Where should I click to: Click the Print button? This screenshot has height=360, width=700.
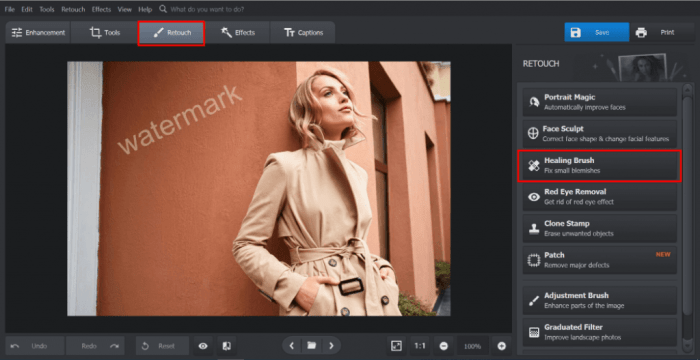[662, 32]
